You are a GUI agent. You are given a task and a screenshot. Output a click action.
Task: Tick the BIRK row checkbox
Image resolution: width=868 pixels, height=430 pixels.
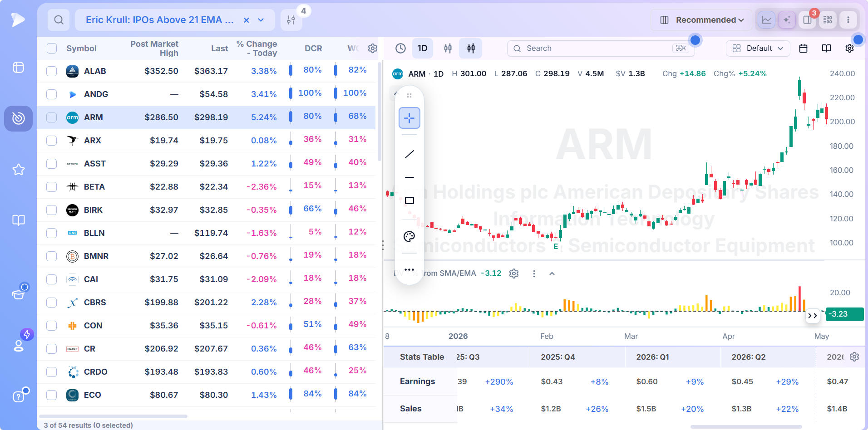click(x=52, y=210)
